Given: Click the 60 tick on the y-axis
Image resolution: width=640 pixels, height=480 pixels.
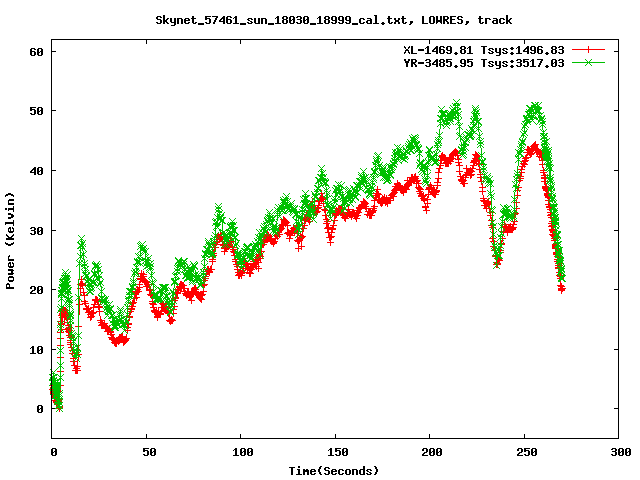Looking at the screenshot, I should point(37,51).
